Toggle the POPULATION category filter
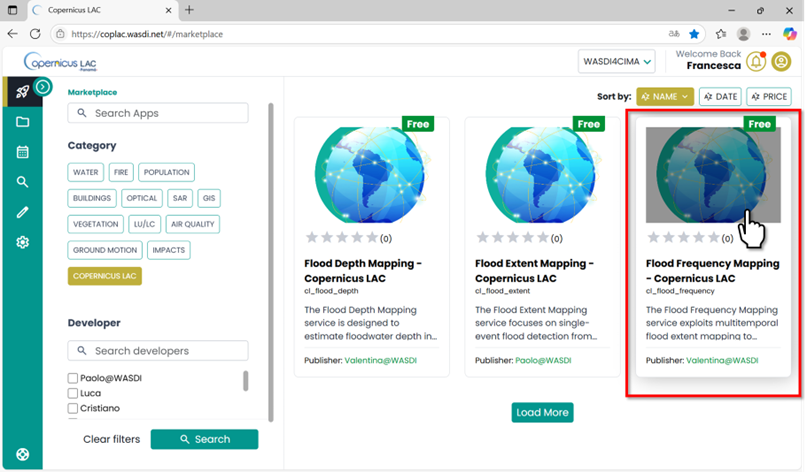 [166, 172]
